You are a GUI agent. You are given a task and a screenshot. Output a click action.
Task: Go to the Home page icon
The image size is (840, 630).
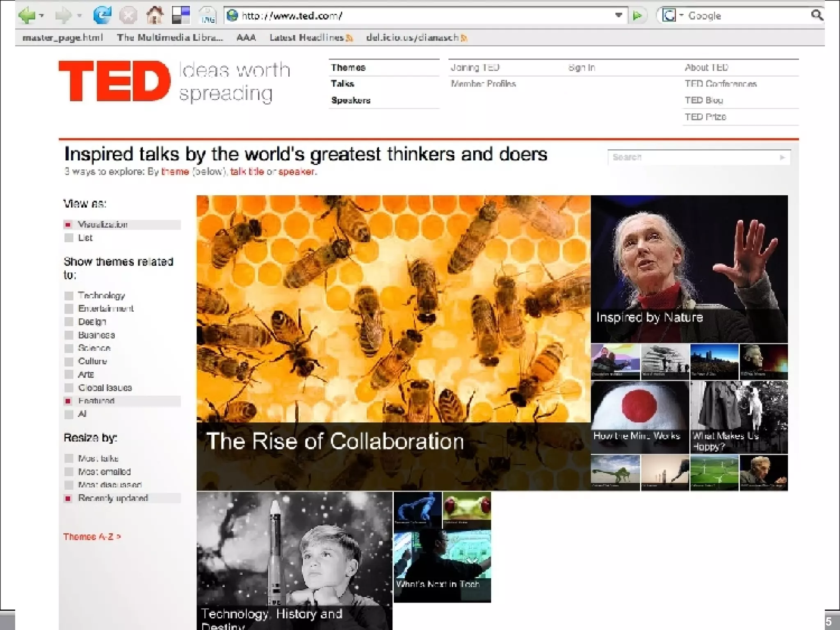pyautogui.click(x=155, y=16)
